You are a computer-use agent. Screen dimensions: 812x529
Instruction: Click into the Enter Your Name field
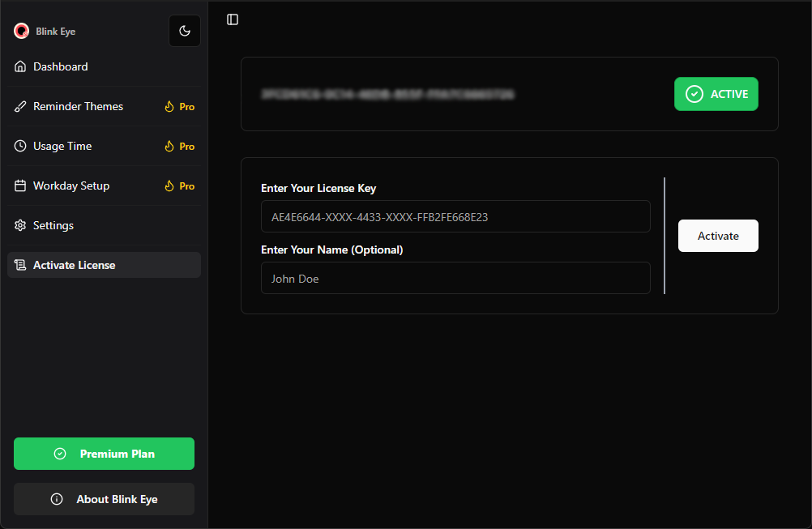pyautogui.click(x=455, y=278)
